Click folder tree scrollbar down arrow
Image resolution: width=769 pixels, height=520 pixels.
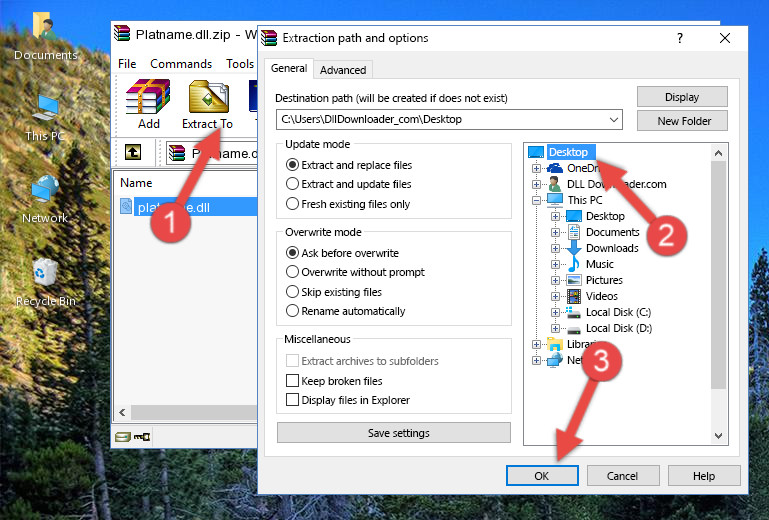tap(718, 436)
